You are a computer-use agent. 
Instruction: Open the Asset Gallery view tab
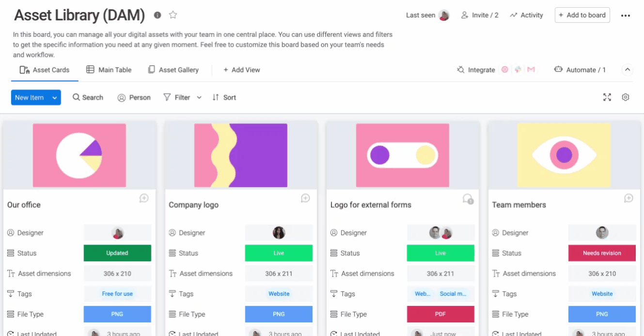(x=173, y=70)
